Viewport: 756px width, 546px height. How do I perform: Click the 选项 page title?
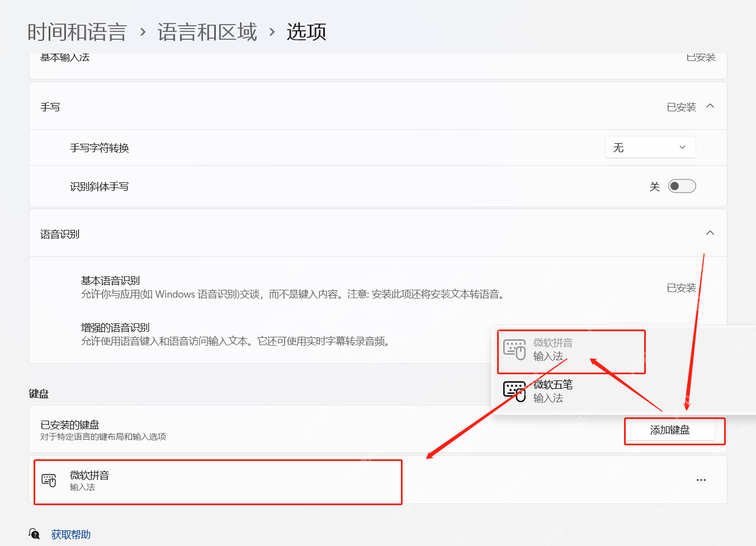click(x=306, y=32)
